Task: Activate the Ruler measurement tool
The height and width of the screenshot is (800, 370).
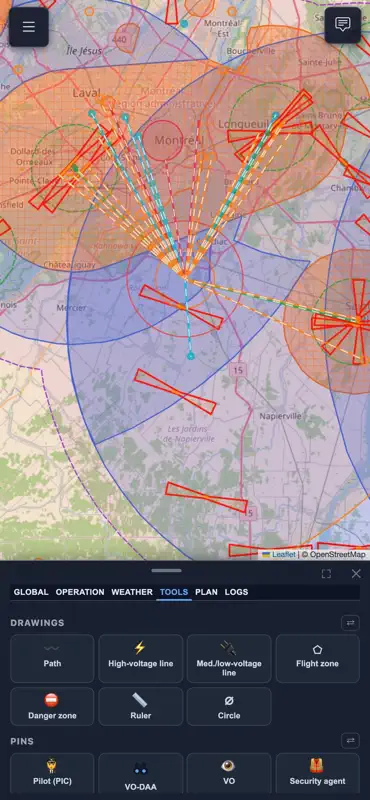Action: click(x=140, y=707)
